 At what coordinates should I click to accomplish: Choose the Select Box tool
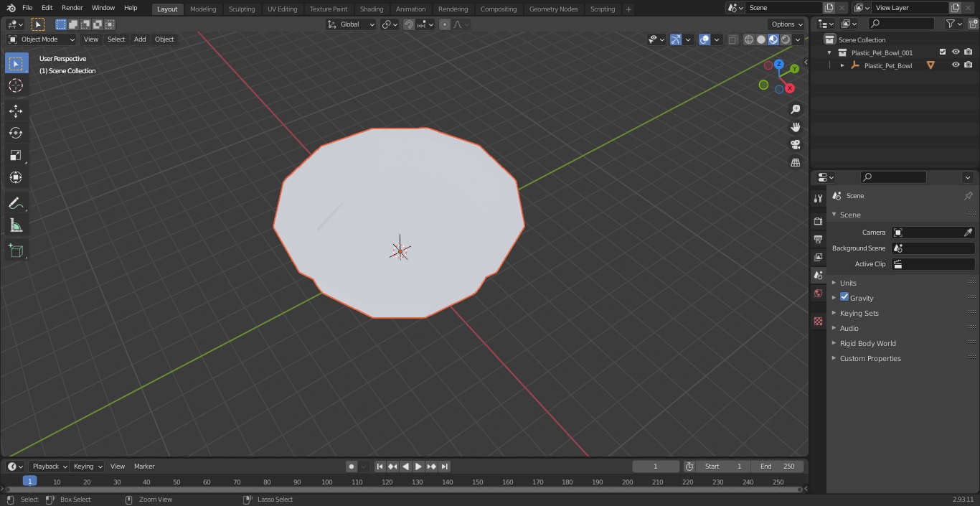[16, 63]
